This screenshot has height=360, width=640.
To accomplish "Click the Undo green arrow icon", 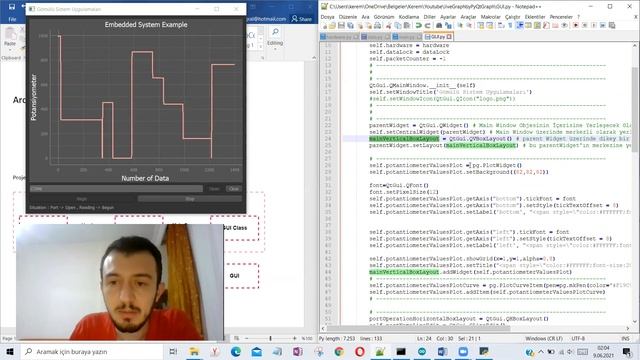I will [418, 25].
